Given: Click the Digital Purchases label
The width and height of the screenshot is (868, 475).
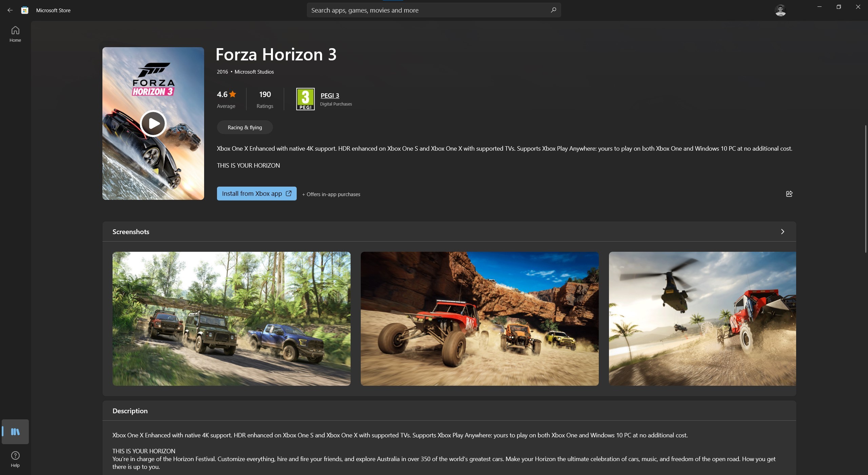Looking at the screenshot, I should click(x=336, y=104).
